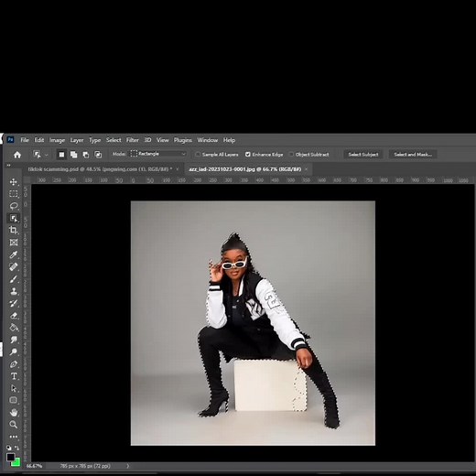
Task: Click the Photoshop logo icon
Action: (x=10, y=140)
